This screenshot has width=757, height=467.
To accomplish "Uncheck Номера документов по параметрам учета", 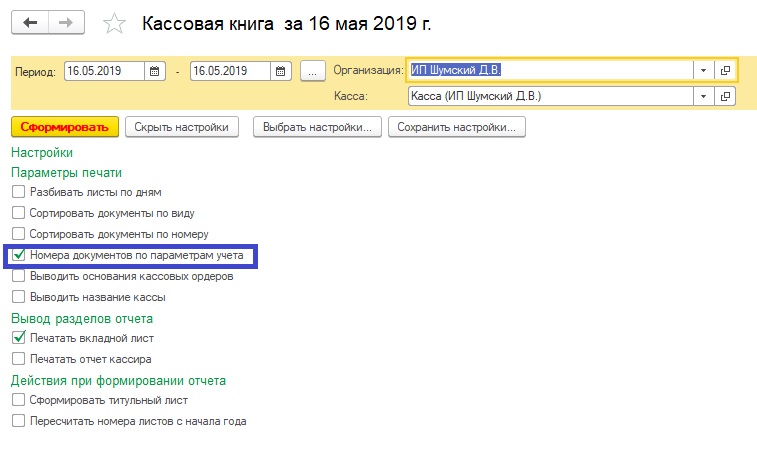I will coord(18,255).
